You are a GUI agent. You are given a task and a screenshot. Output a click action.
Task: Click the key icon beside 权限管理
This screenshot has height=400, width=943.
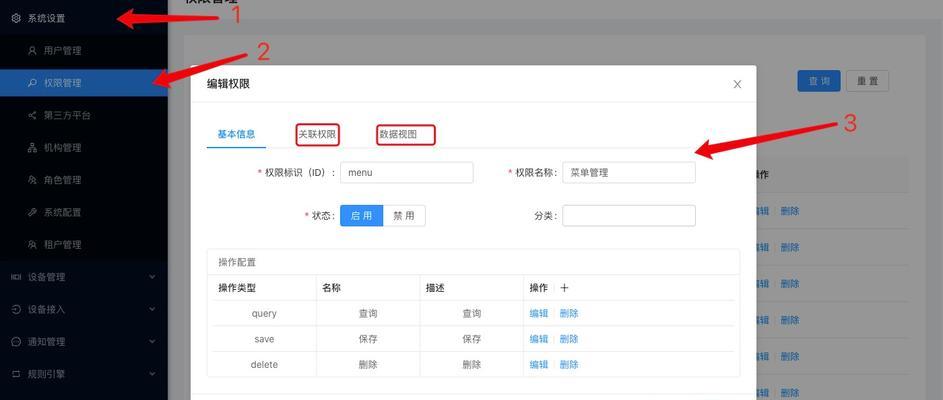pyautogui.click(x=32, y=83)
